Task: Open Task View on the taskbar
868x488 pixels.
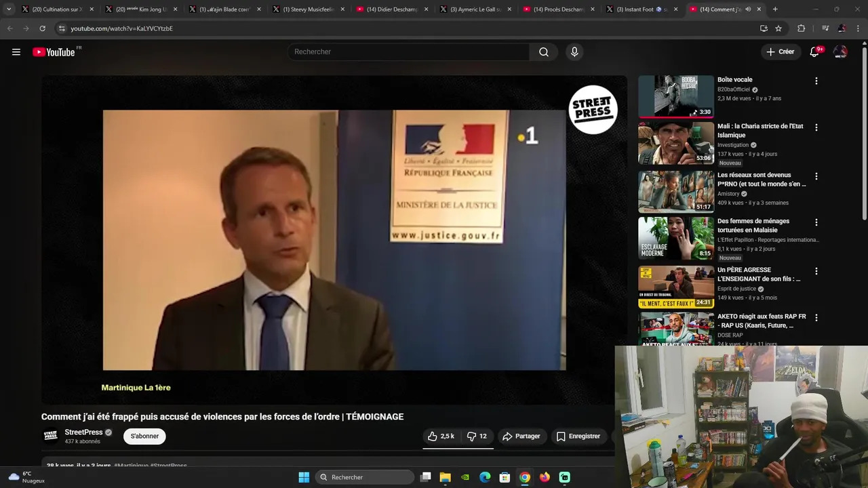Action: (426, 477)
